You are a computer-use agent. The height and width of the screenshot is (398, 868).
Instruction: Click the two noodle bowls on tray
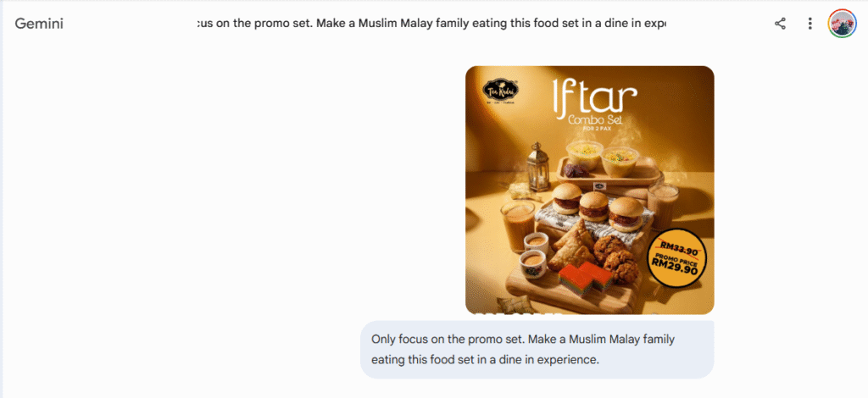point(603,157)
